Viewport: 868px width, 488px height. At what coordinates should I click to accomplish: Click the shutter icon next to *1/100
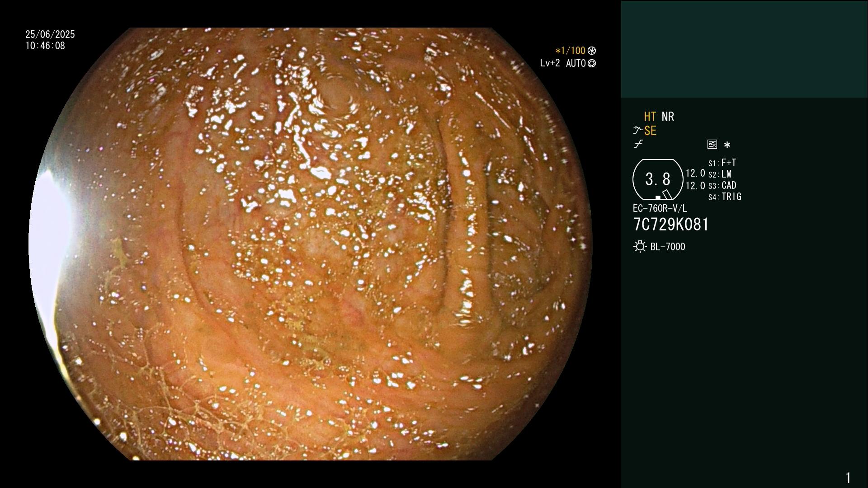(591, 51)
